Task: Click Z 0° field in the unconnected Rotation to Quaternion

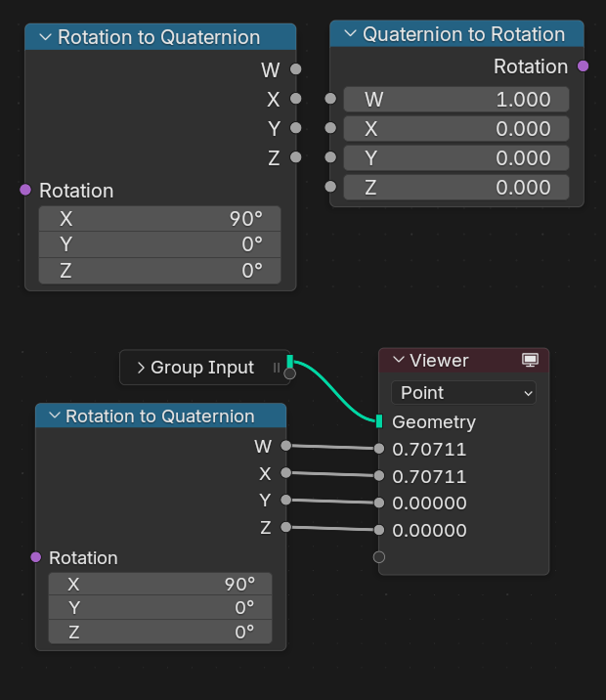Action: pos(159,271)
